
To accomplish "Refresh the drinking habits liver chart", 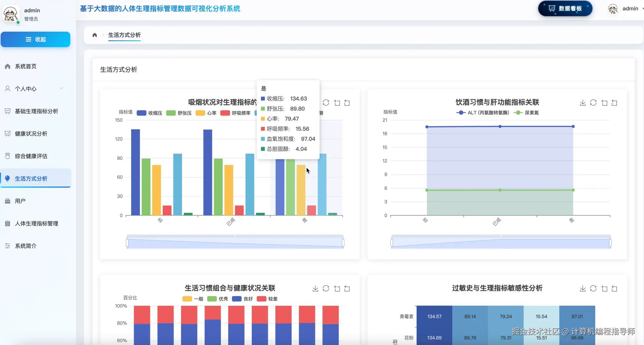I will pos(593,103).
